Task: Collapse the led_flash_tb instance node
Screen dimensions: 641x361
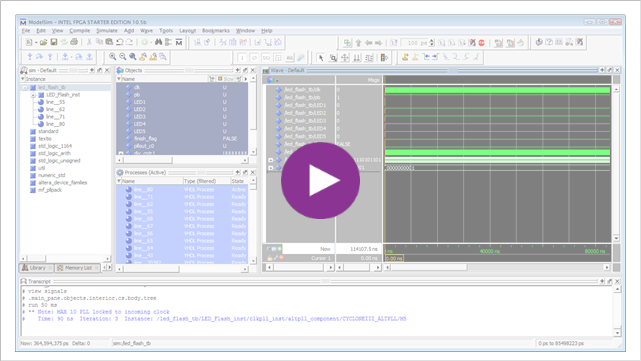Action: tap(25, 87)
